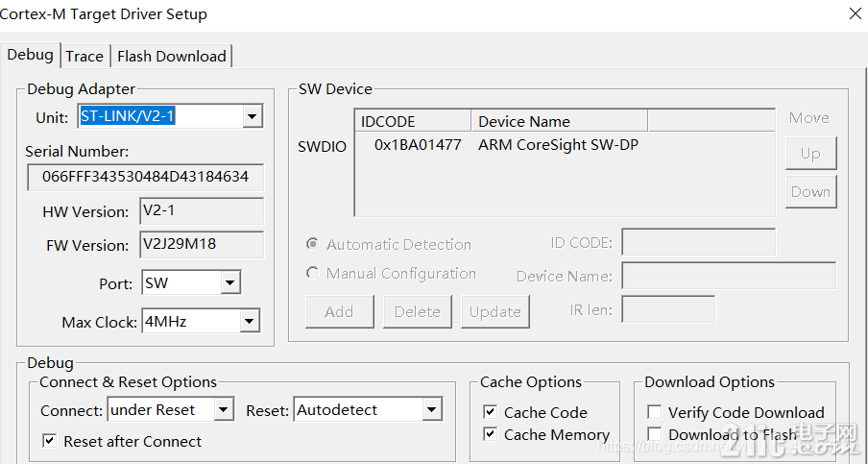Switch to the Debug tab
This screenshot has width=868, height=464.
point(31,56)
